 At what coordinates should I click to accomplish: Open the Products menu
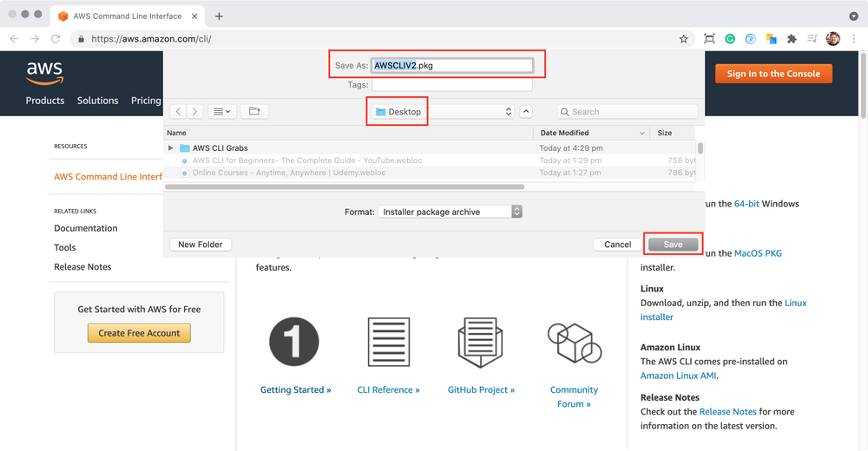[x=45, y=100]
